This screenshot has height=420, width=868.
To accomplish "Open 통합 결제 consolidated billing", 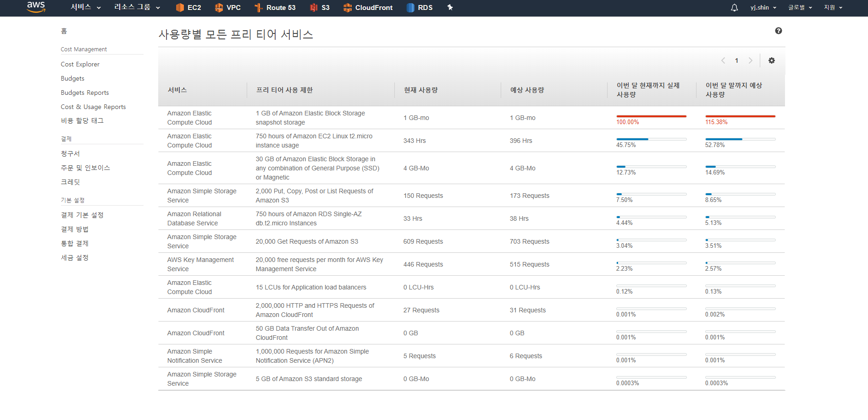I will coord(75,243).
